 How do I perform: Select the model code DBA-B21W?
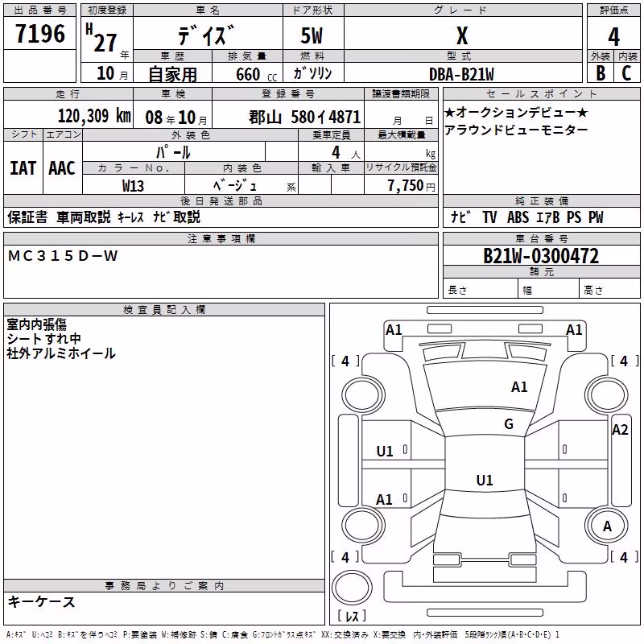pyautogui.click(x=461, y=74)
